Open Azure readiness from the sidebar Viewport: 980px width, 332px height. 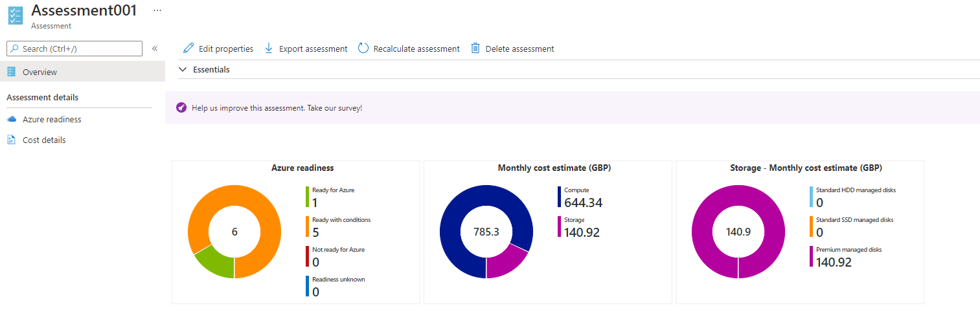tap(52, 120)
